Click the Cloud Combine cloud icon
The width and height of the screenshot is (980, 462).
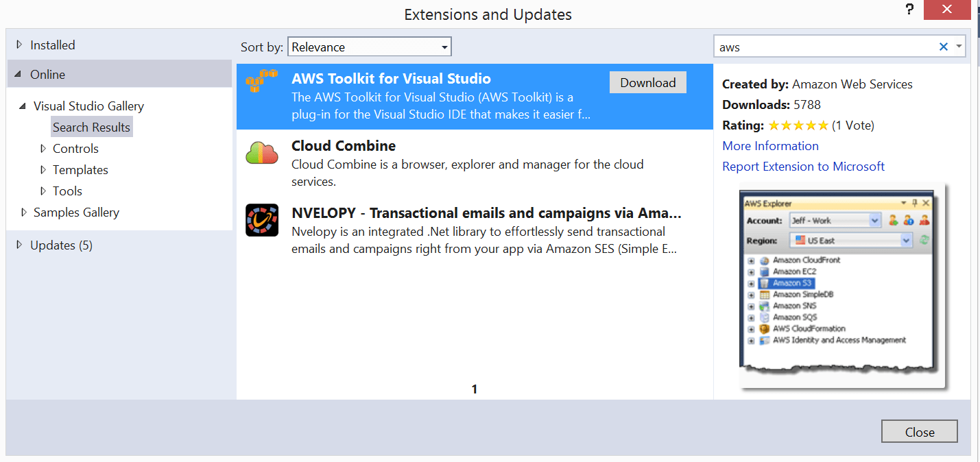[261, 153]
